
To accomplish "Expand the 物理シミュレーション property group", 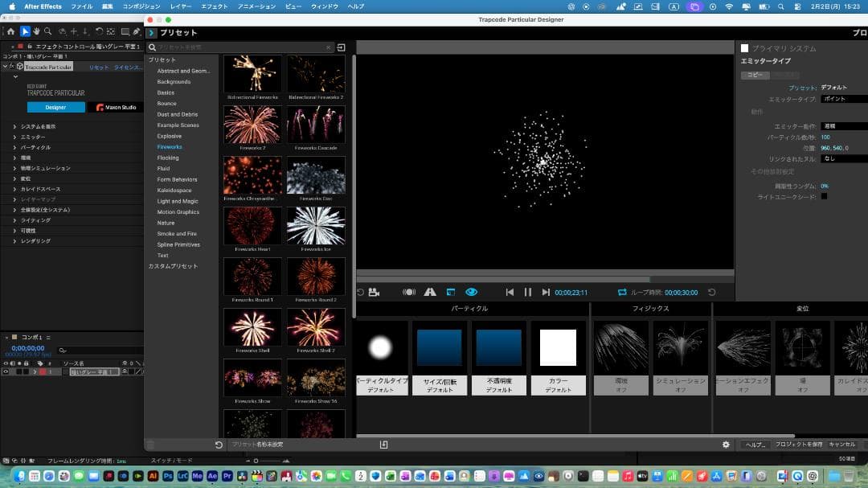I will 14,169.
